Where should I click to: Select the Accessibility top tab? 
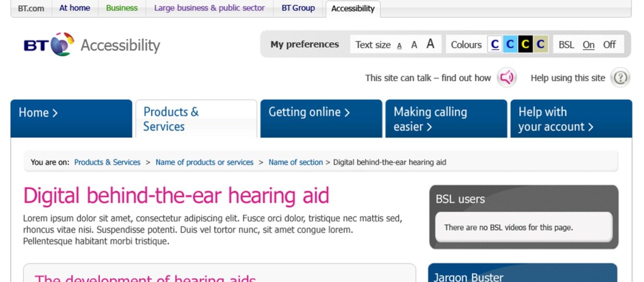click(x=353, y=9)
